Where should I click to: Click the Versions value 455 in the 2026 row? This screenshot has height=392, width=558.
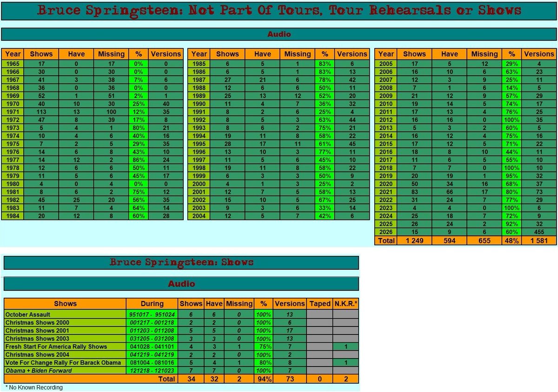tap(538, 232)
